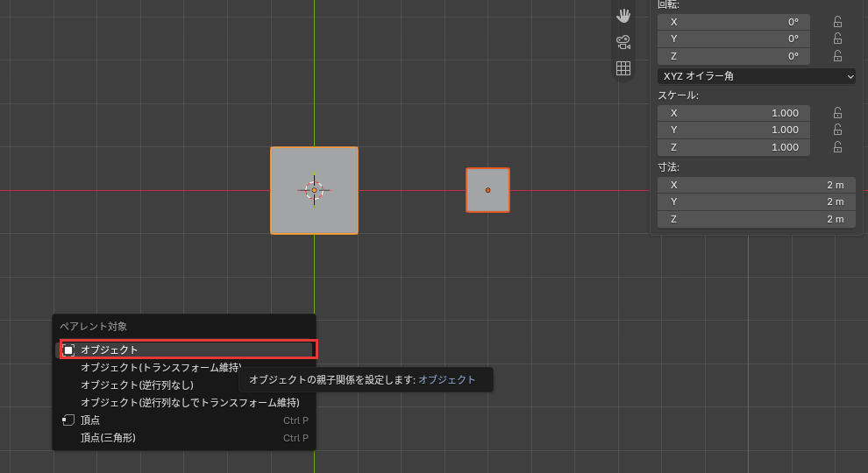The image size is (868, 473).
Task: Click the scale X 1.000 field
Action: coord(734,113)
